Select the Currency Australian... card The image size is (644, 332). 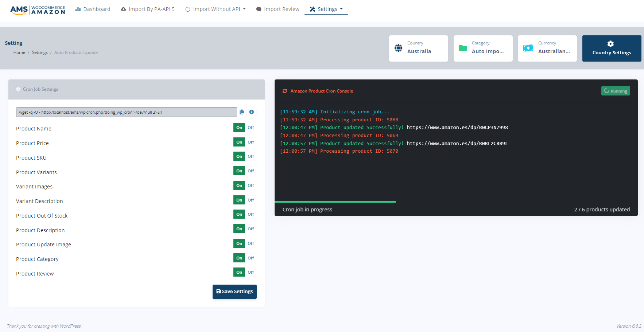coord(547,48)
